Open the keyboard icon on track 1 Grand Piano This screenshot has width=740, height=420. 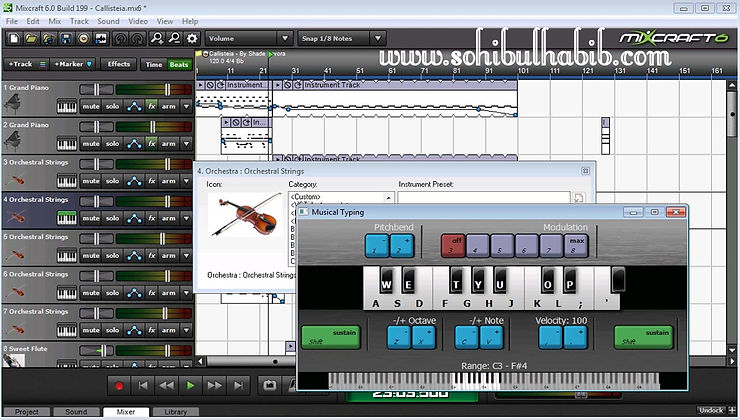67,106
